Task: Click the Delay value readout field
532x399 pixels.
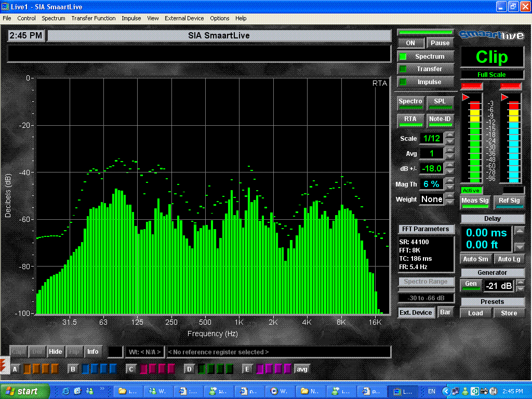Action: pyautogui.click(x=486, y=238)
